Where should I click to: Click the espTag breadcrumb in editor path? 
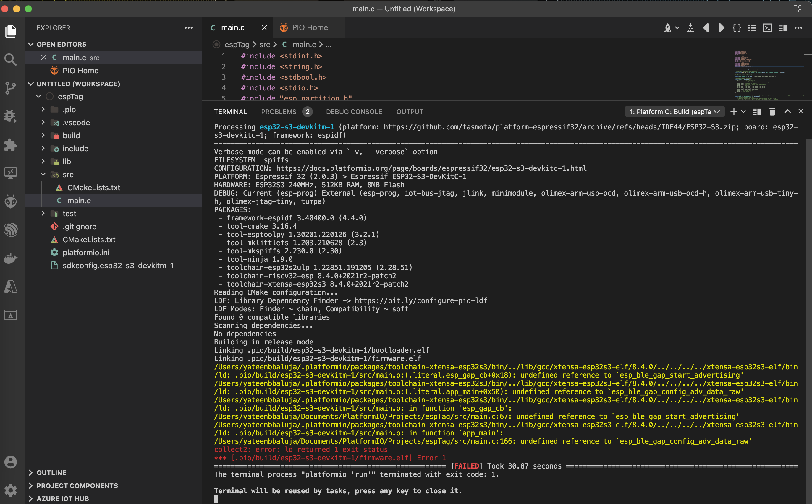(237, 44)
